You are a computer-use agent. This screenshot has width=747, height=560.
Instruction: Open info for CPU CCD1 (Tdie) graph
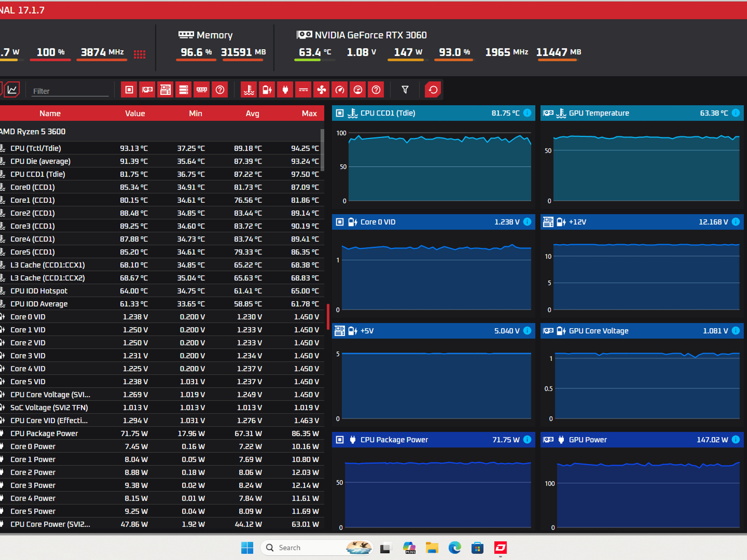527,113
